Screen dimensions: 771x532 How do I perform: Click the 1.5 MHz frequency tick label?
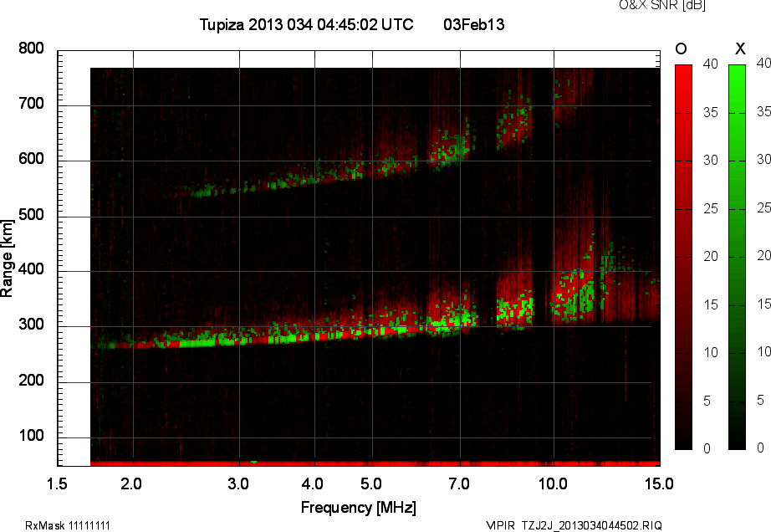[57, 483]
